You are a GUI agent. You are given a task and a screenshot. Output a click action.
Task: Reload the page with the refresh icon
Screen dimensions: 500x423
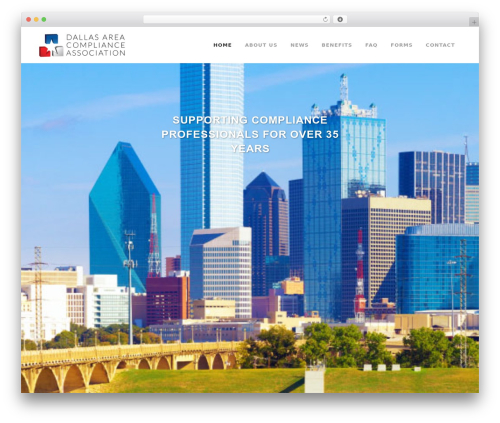(x=325, y=20)
